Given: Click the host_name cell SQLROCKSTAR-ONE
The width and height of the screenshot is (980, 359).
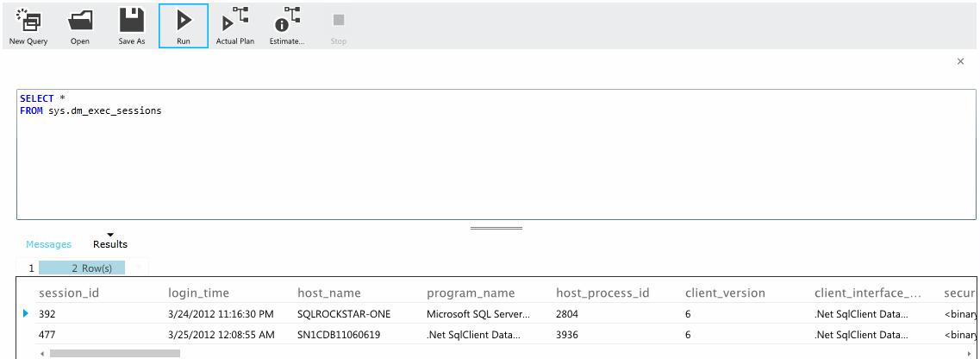Looking at the screenshot, I should (336, 314).
